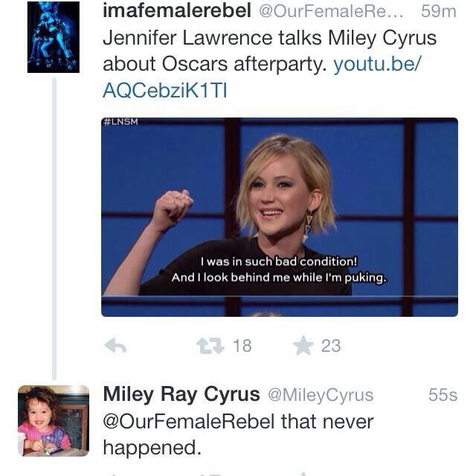This screenshot has height=476, width=476.
Task: Open the youtu.be/AQCebziK1TI link
Action: click(262, 77)
